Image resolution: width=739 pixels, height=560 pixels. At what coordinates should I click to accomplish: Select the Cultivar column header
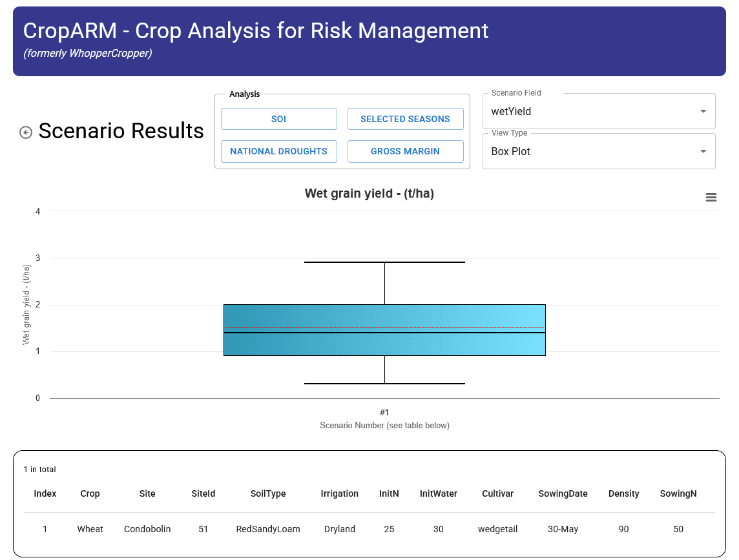(x=497, y=493)
